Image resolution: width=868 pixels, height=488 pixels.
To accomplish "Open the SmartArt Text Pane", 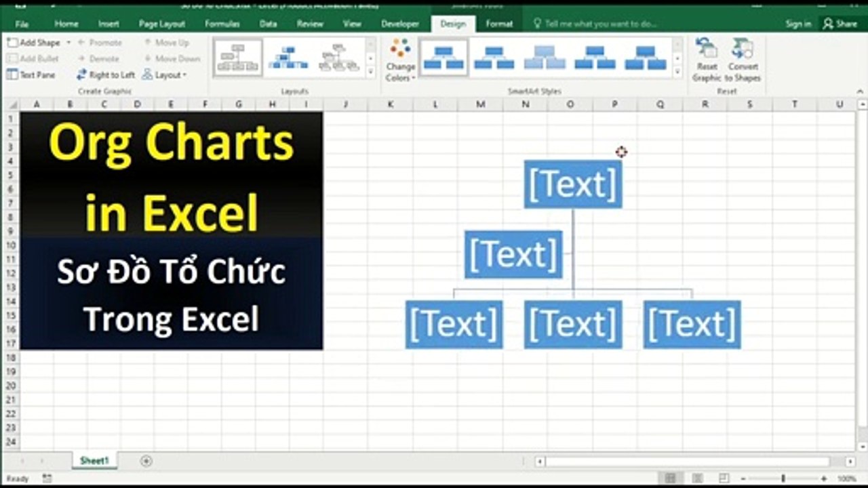I will click(31, 75).
